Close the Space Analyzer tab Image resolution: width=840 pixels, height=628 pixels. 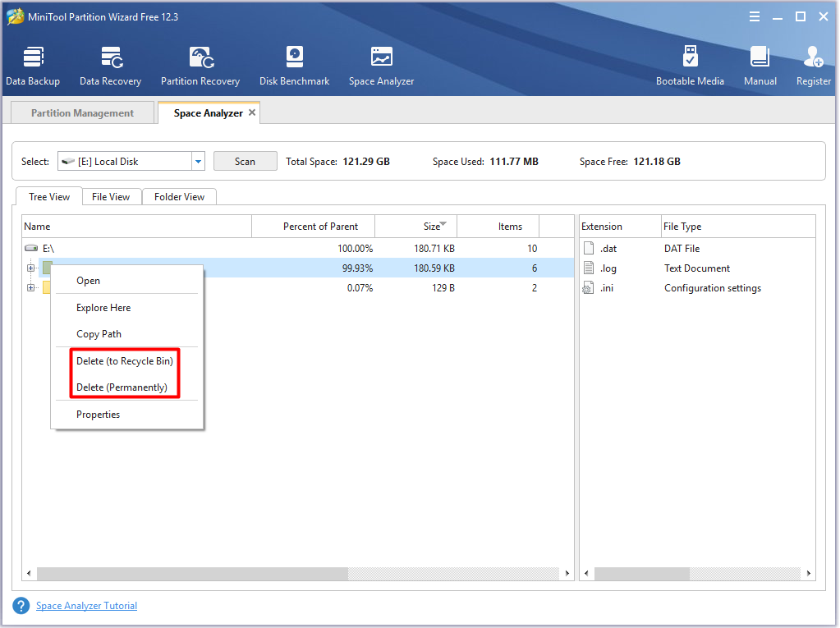[x=252, y=112]
